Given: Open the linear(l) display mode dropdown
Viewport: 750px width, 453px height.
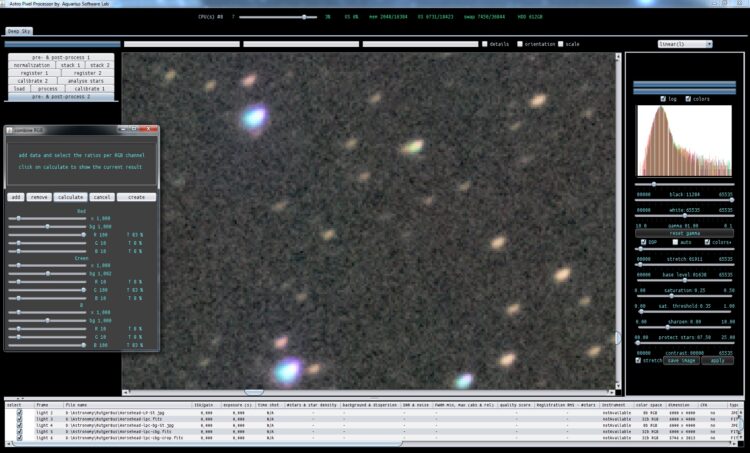Looking at the screenshot, I should [x=685, y=44].
